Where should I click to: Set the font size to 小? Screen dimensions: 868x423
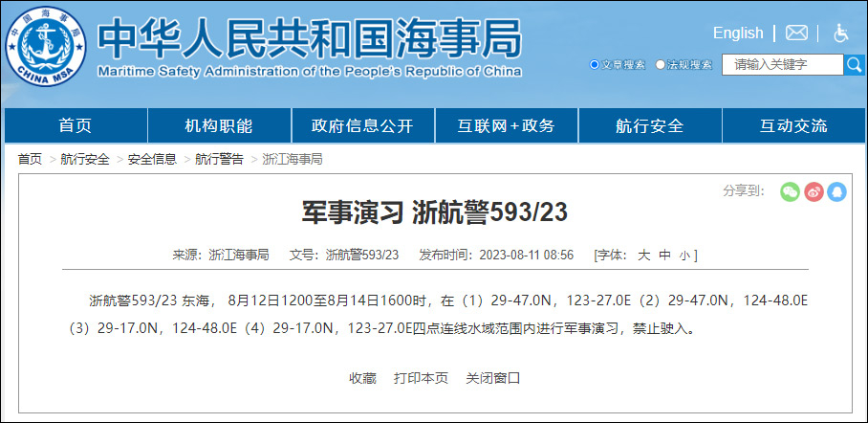pyautogui.click(x=684, y=256)
